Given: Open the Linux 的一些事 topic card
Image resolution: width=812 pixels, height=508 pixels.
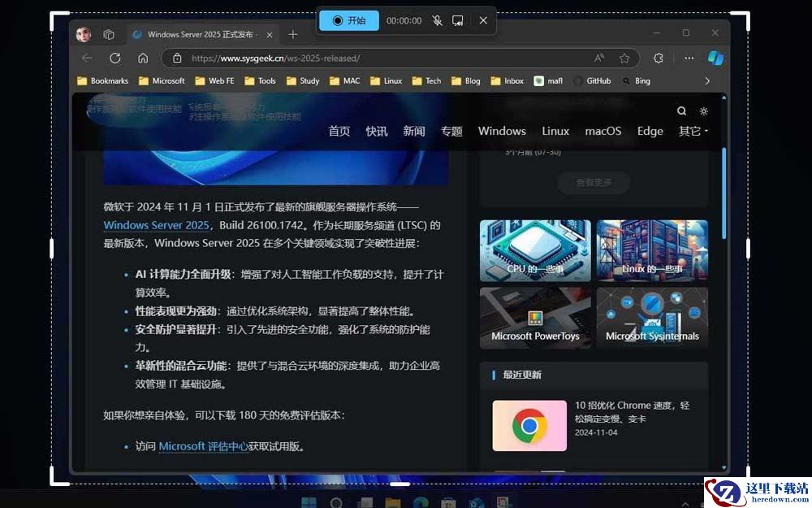Looking at the screenshot, I should click(652, 251).
